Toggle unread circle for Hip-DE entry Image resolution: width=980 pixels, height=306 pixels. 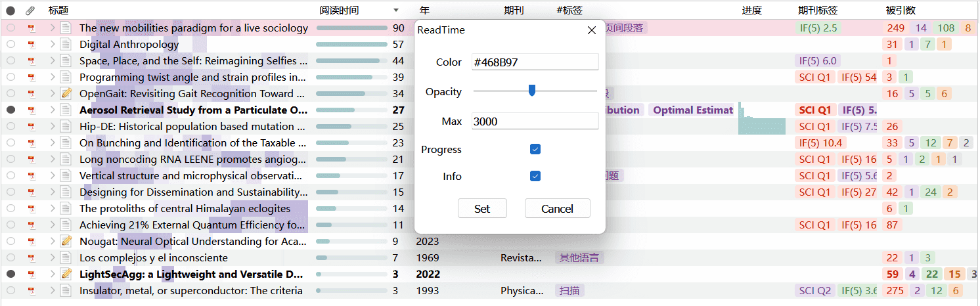pyautogui.click(x=11, y=127)
